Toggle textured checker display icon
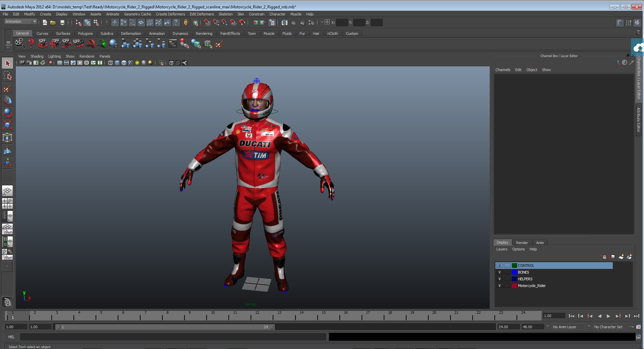This screenshot has height=349, width=644. click(130, 63)
